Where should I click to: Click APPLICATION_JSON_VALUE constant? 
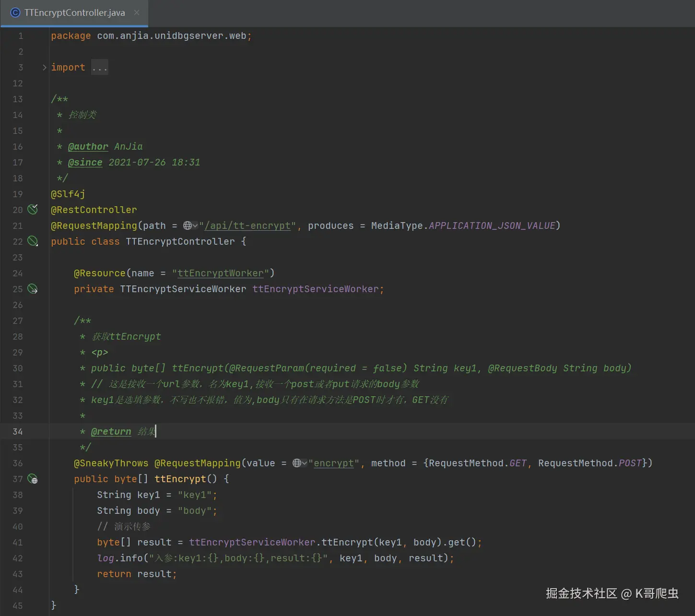pyautogui.click(x=492, y=225)
